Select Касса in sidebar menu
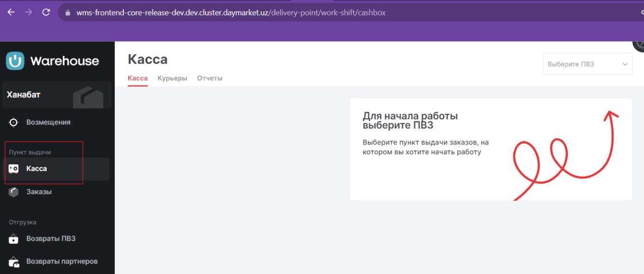644x274 pixels. [57, 169]
